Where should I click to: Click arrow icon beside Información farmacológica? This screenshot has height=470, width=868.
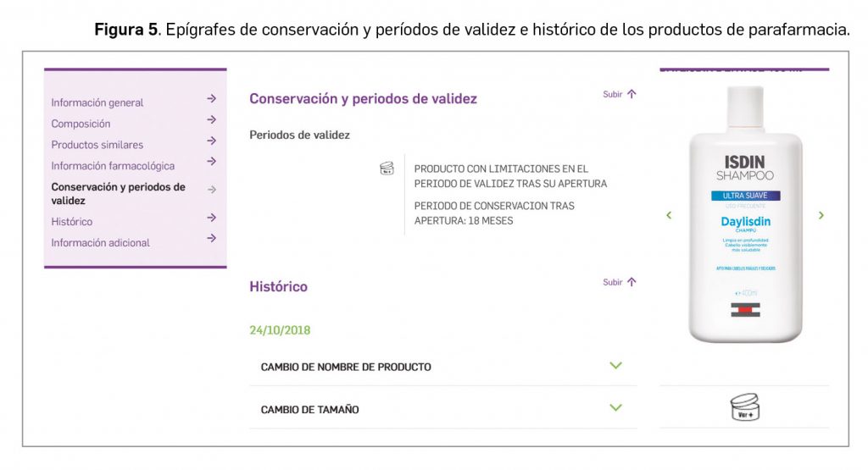pos(211,162)
